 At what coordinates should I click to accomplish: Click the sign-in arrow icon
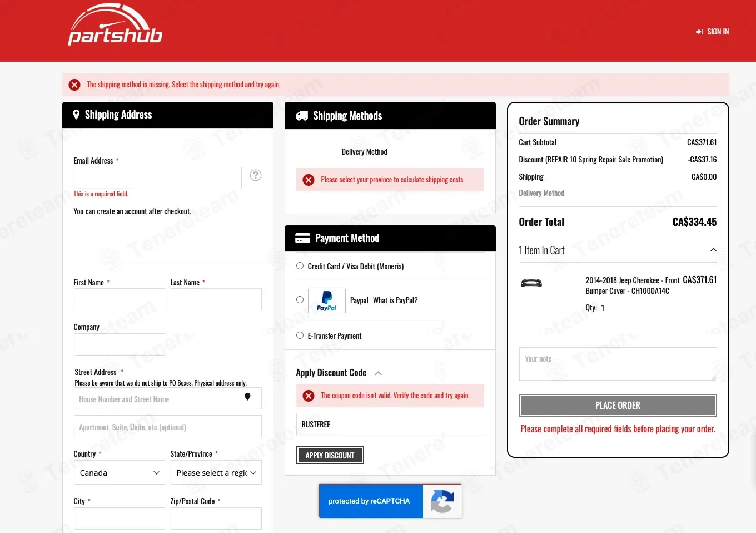click(699, 32)
